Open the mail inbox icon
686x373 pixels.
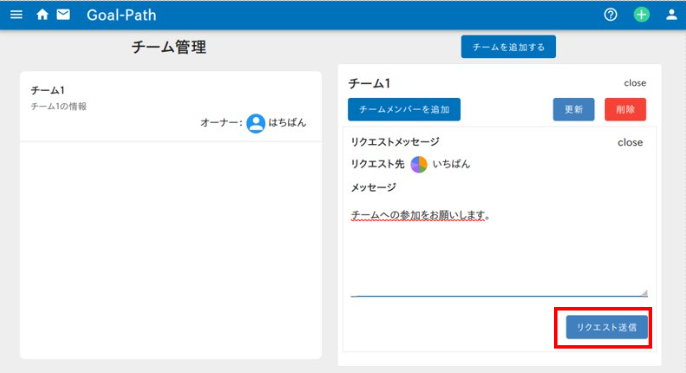pos(63,15)
